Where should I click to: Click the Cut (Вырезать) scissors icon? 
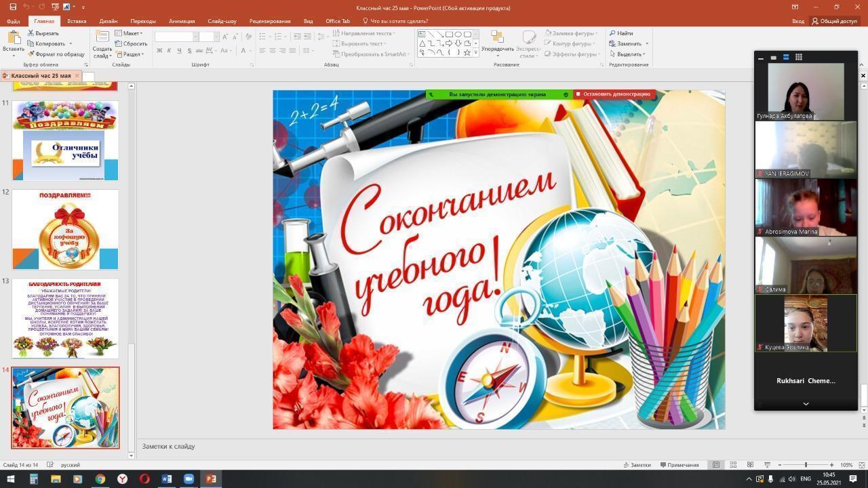(31, 33)
